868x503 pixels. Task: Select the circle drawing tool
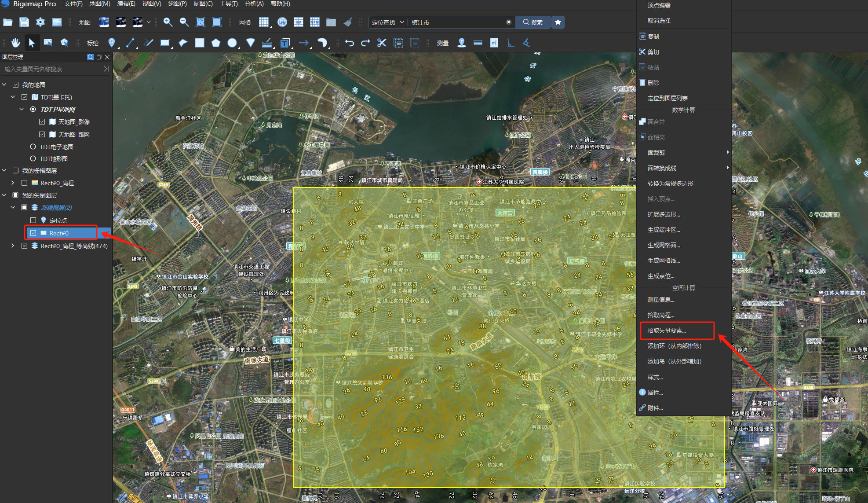pyautogui.click(x=232, y=43)
